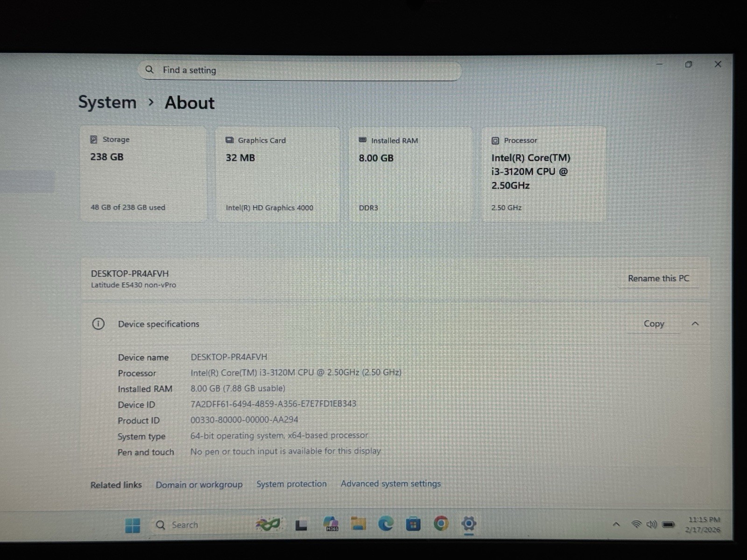
Task: Click the volume speaker tray icon
Action: pyautogui.click(x=651, y=525)
